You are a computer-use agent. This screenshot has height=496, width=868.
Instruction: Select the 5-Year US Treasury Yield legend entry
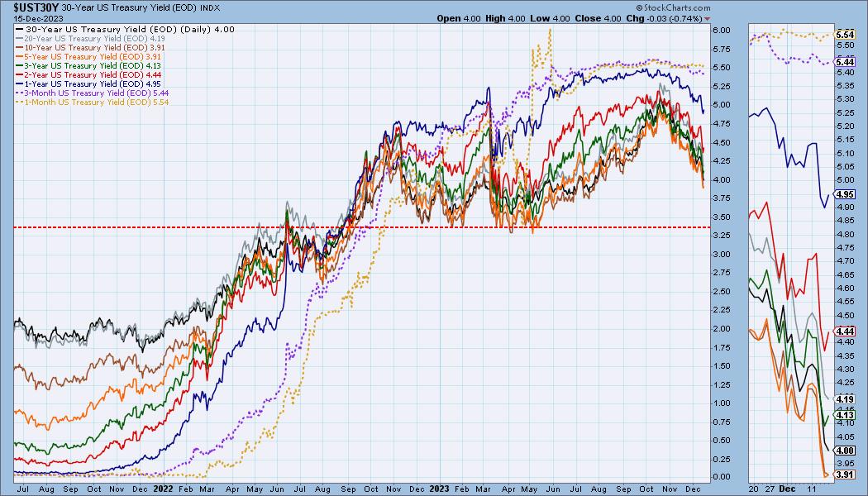88,56
